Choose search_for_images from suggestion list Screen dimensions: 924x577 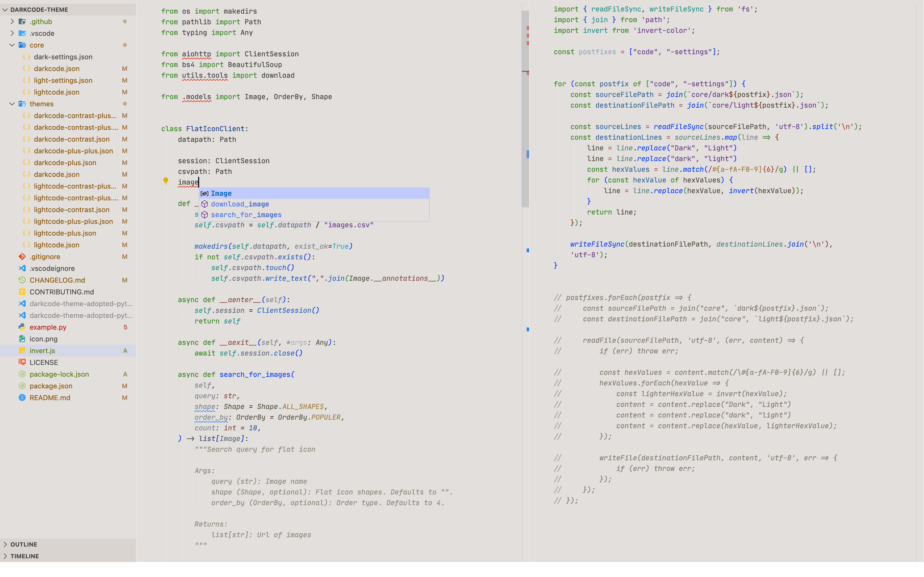click(246, 215)
